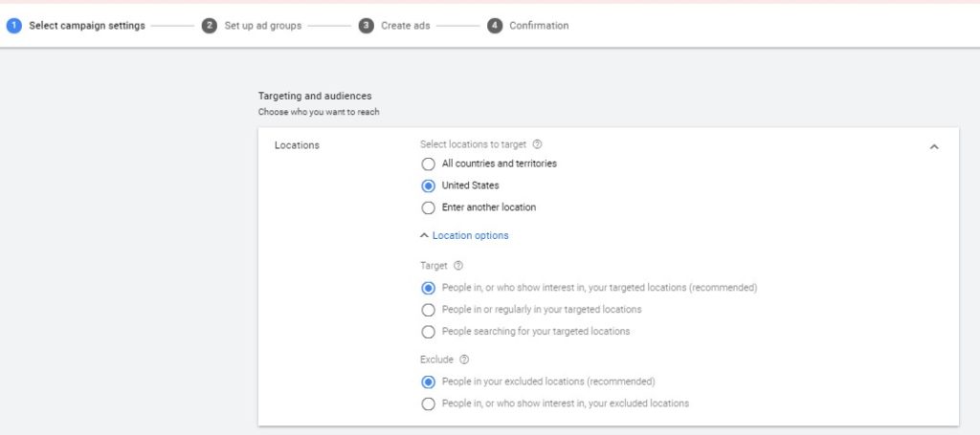Go to Set up ad groups step
Image resolution: width=980 pixels, height=435 pixels.
click(x=262, y=26)
